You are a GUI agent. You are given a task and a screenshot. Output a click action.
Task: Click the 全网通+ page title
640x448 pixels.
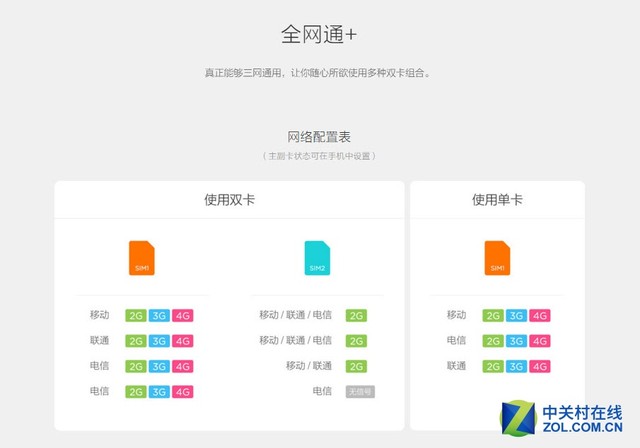click(x=319, y=34)
